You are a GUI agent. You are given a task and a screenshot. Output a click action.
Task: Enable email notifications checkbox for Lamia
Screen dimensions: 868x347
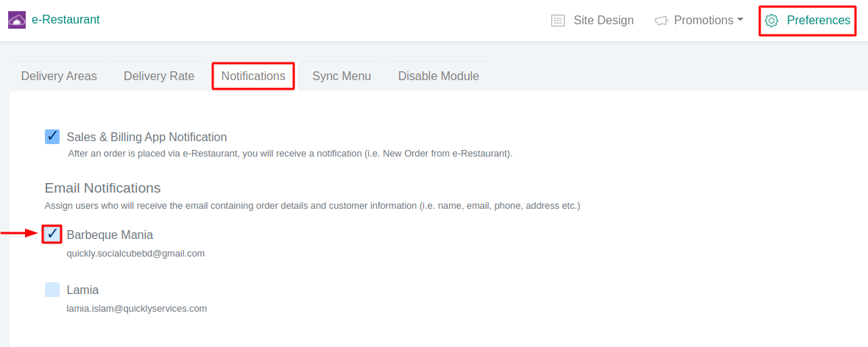click(x=52, y=290)
